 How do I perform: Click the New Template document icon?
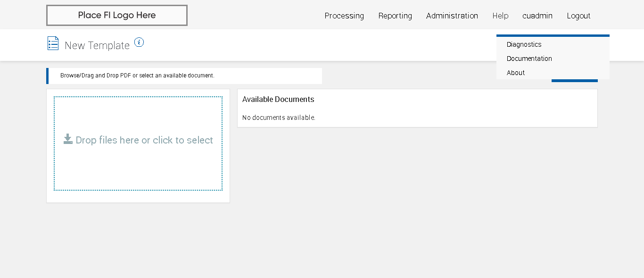click(53, 43)
